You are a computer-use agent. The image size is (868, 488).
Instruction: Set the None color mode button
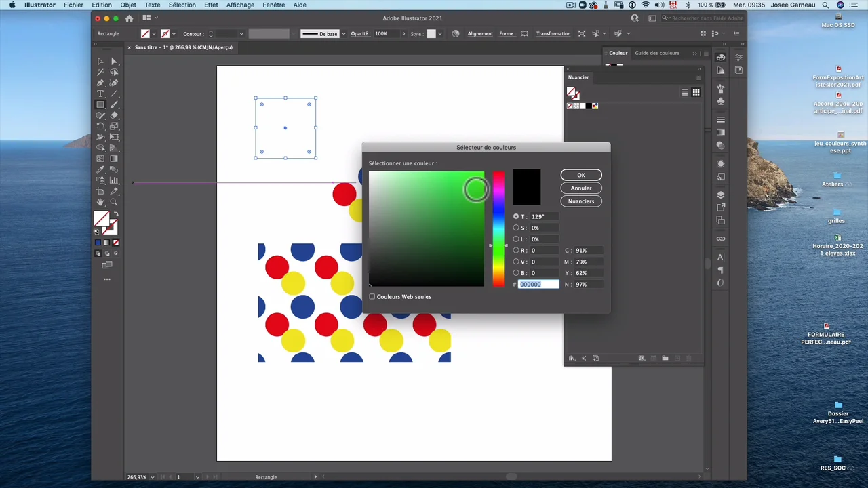(x=115, y=243)
